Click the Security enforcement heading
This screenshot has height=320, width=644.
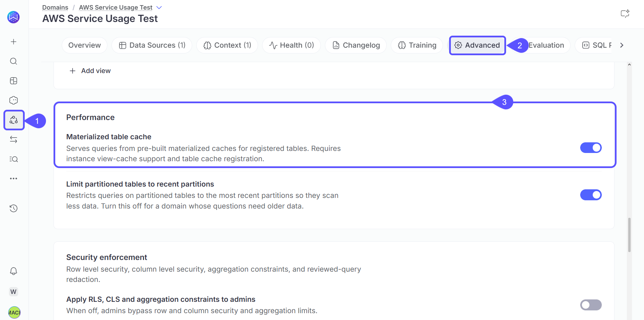107,257
